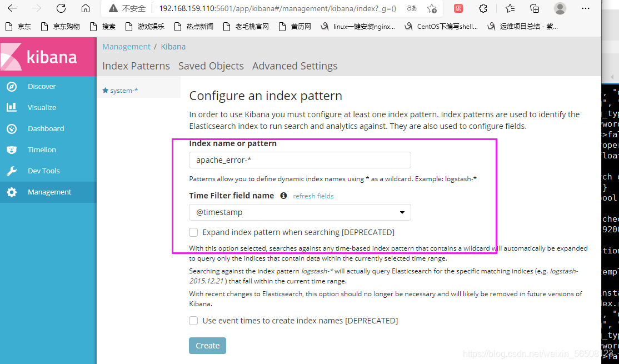The width and height of the screenshot is (619, 364).
Task: Switch to the Index Patterns tab
Action: pos(136,66)
